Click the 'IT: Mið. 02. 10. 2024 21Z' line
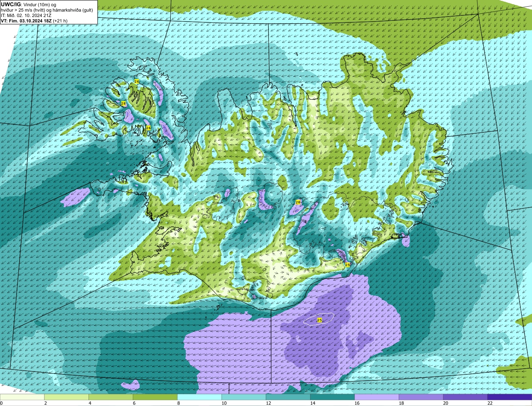 coord(26,15)
